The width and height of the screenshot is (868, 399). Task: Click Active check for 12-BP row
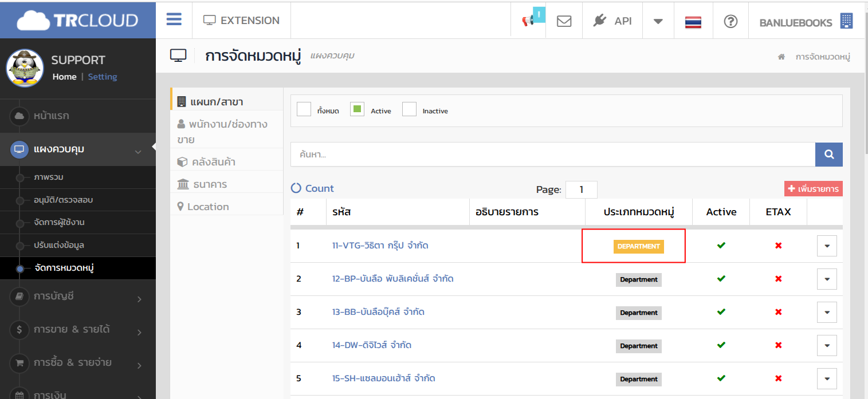coord(721,279)
